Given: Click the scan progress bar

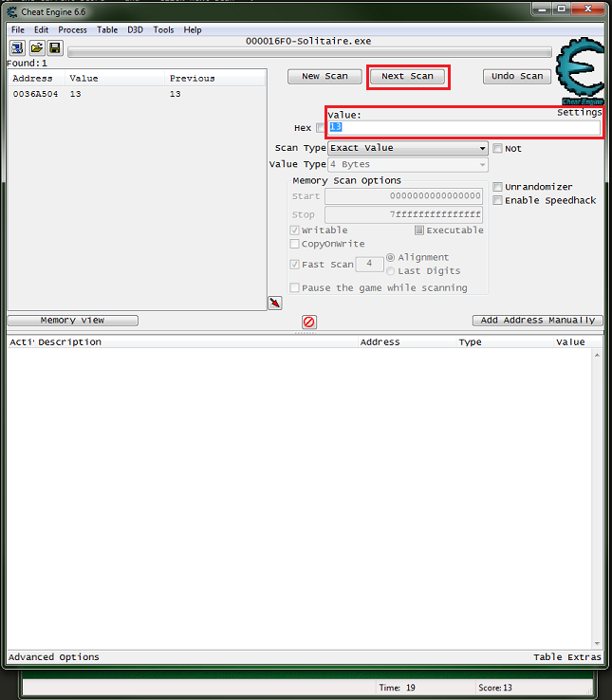Looking at the screenshot, I should pyautogui.click(x=309, y=53).
